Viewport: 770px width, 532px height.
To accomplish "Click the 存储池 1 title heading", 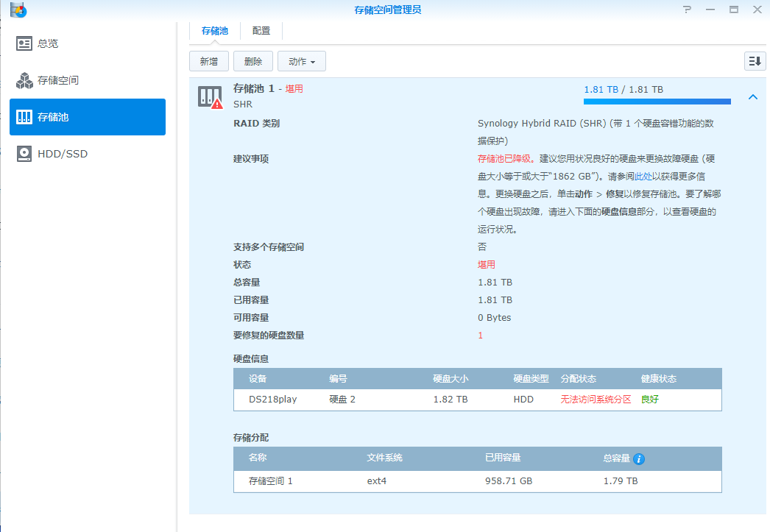I will click(254, 88).
